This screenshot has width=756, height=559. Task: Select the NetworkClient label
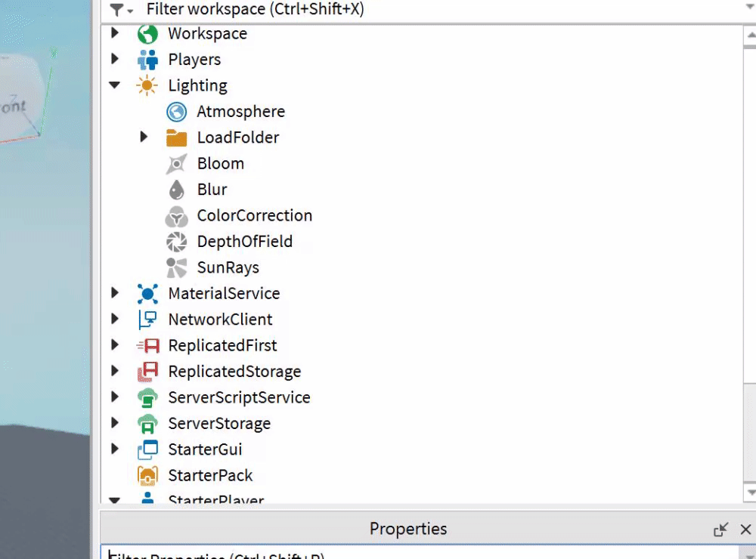(220, 320)
